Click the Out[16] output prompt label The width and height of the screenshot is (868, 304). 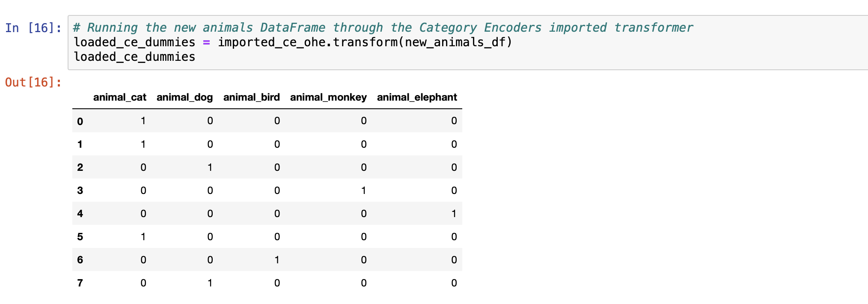click(x=33, y=82)
